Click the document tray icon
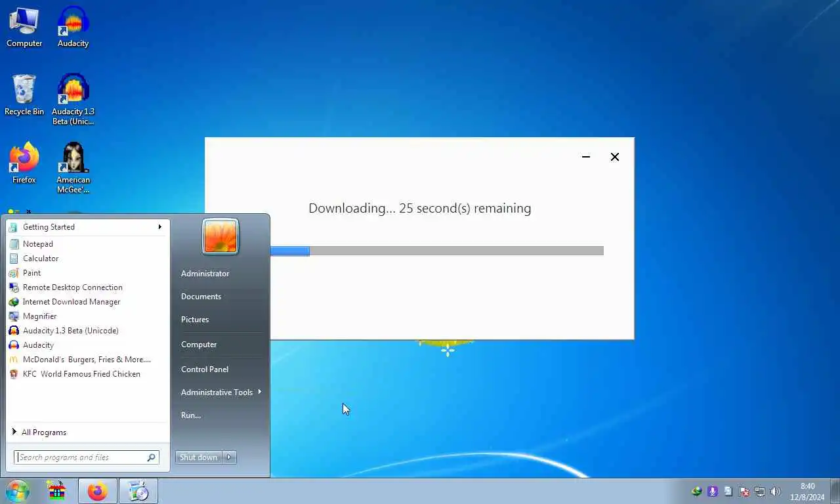 [x=728, y=492]
